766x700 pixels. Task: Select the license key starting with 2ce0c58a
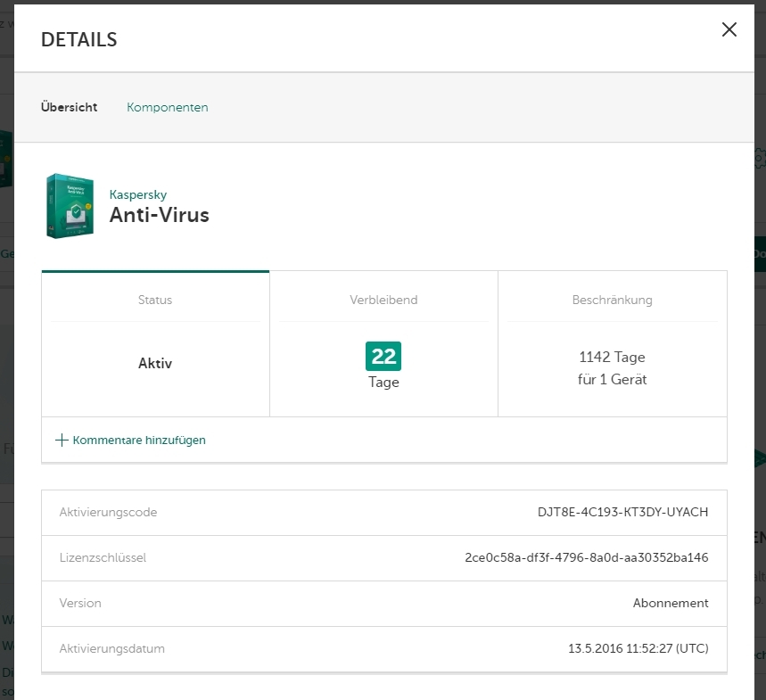pyautogui.click(x=587, y=558)
